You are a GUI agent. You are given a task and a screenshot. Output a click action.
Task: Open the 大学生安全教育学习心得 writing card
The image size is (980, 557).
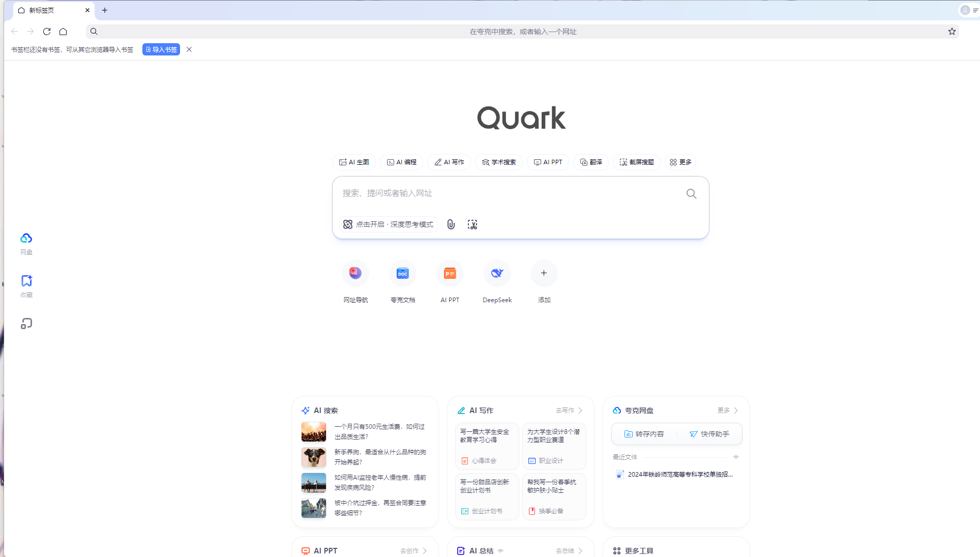click(x=487, y=446)
